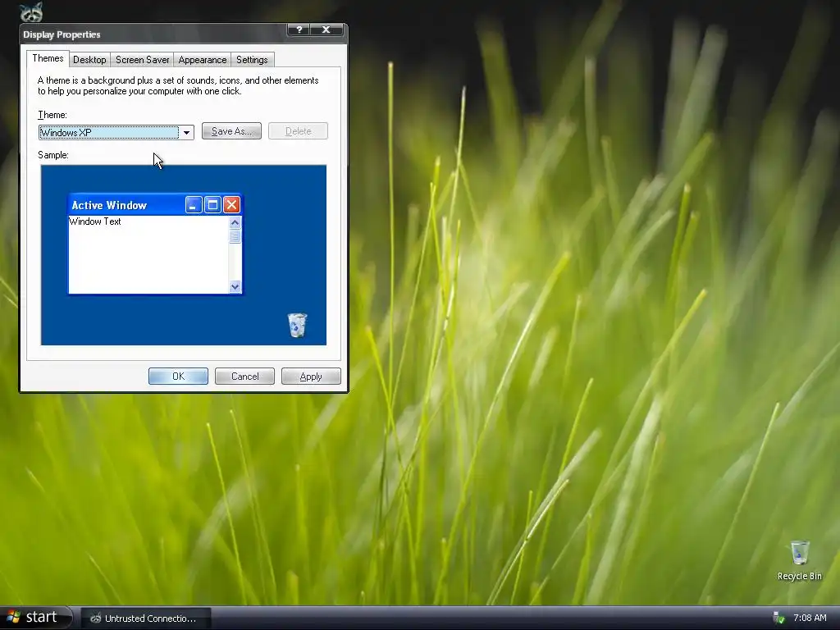Switch to the Desktop tab

(89, 60)
